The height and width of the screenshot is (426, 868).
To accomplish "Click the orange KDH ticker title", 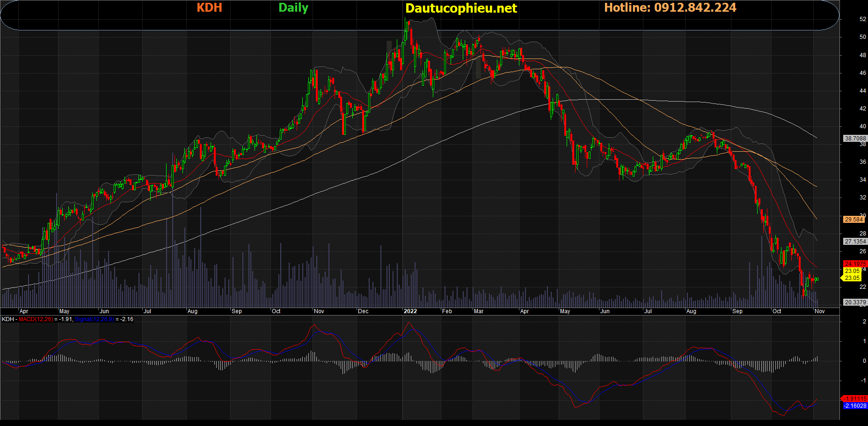I will pos(209,8).
